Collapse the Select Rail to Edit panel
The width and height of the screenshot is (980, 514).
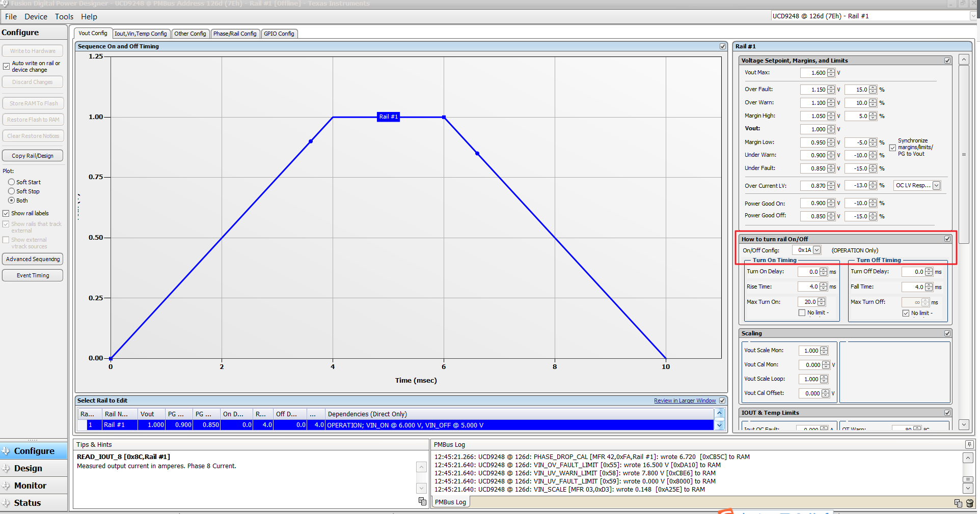pyautogui.click(x=722, y=401)
